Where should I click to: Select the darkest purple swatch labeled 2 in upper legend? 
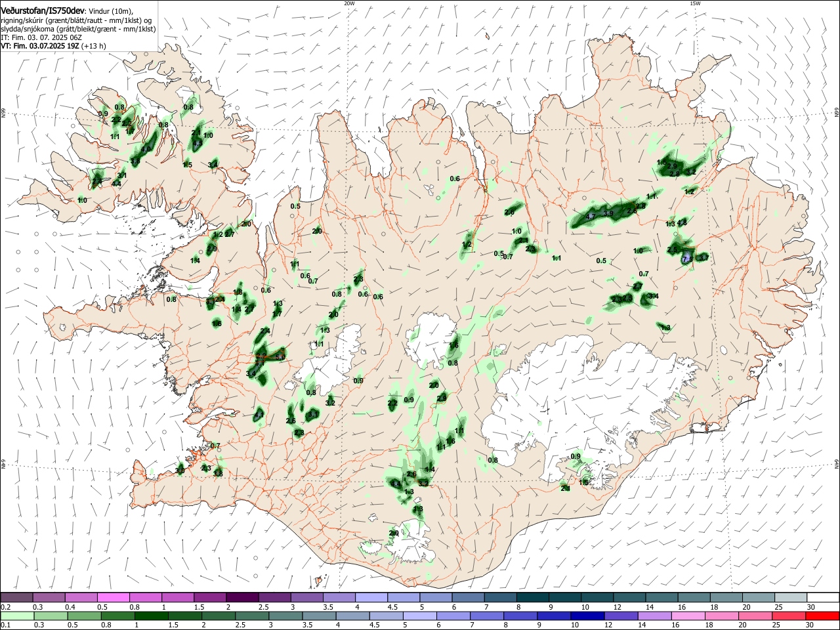click(242, 597)
